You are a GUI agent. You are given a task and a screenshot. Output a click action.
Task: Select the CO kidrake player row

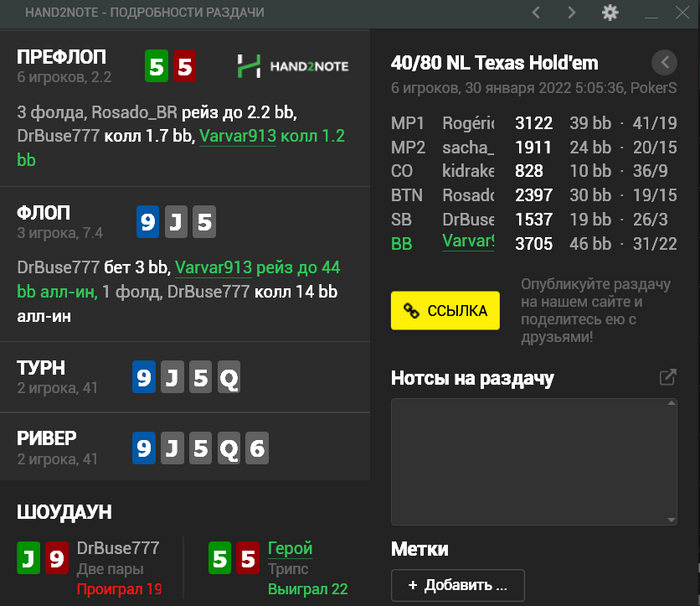point(534,171)
